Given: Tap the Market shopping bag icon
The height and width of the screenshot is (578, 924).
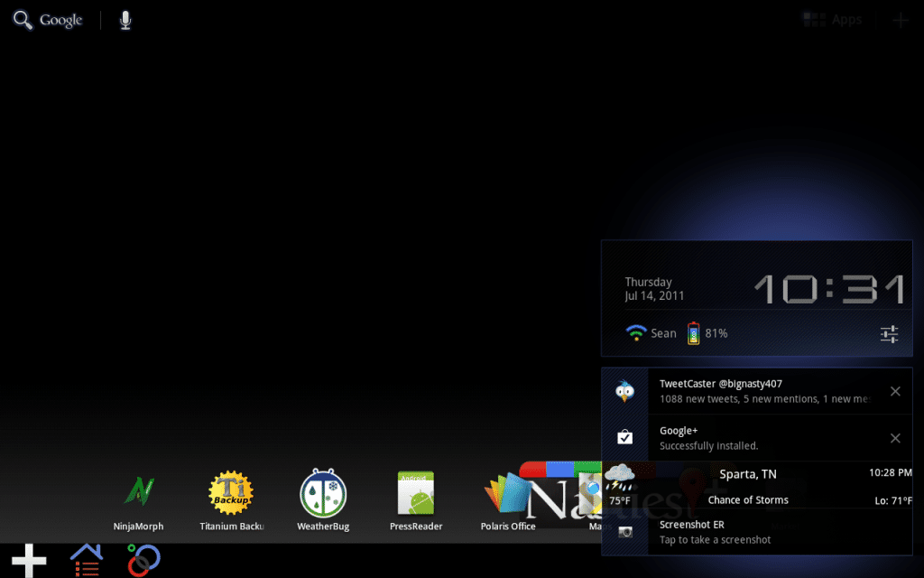Looking at the screenshot, I should point(624,437).
